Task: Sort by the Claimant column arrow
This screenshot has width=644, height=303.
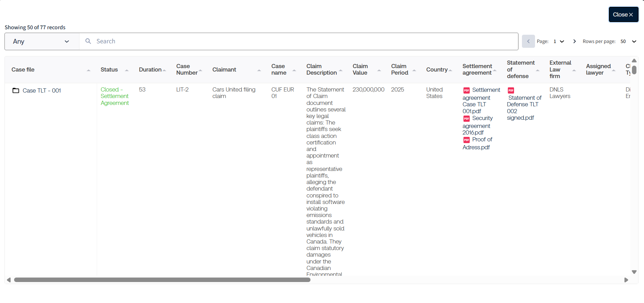Action: tap(259, 70)
